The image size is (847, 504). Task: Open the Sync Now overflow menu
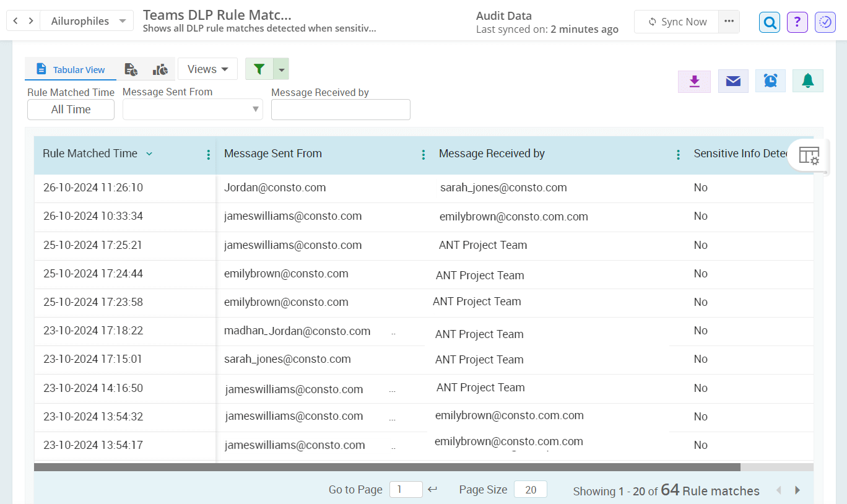[729, 21]
